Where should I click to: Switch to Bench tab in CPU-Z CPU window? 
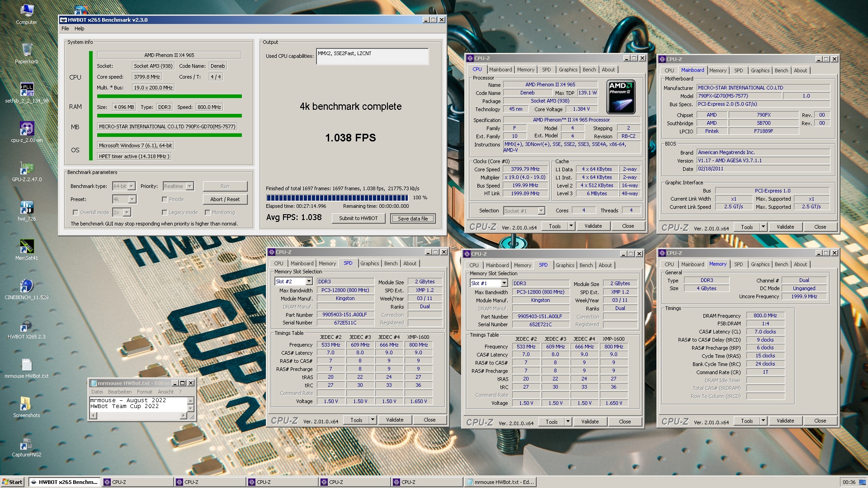589,70
